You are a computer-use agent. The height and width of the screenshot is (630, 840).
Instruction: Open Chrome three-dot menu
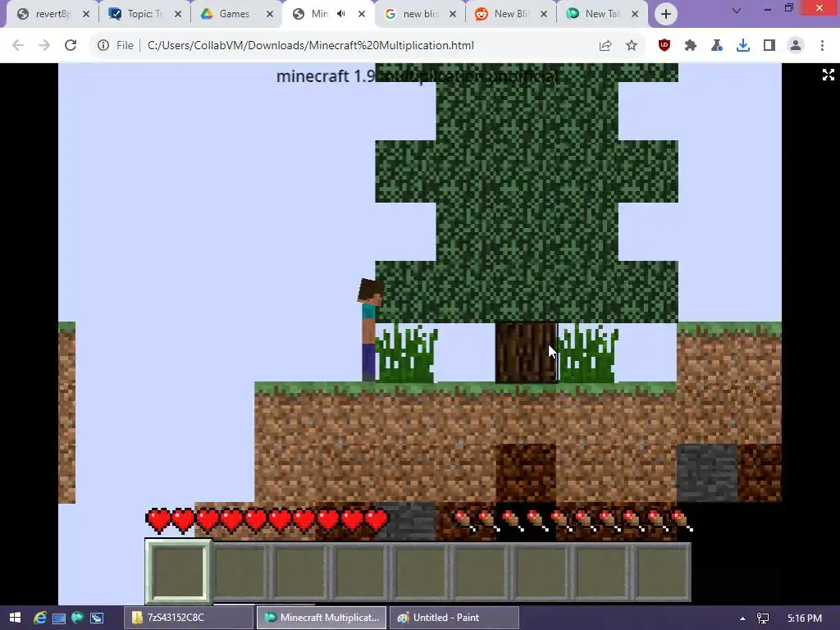point(822,46)
